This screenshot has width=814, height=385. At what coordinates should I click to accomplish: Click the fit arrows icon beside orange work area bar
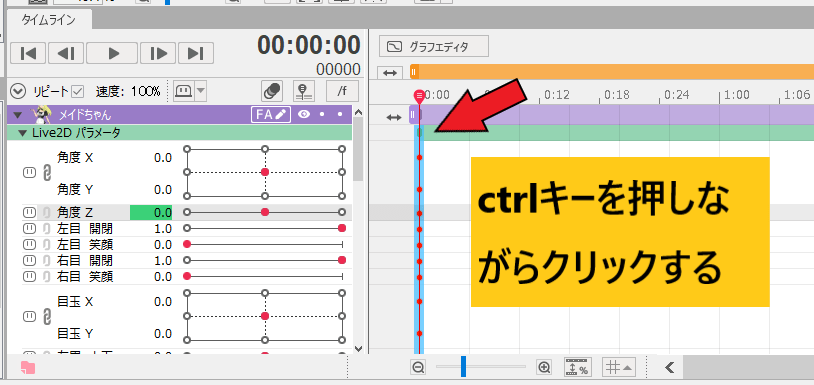[389, 73]
